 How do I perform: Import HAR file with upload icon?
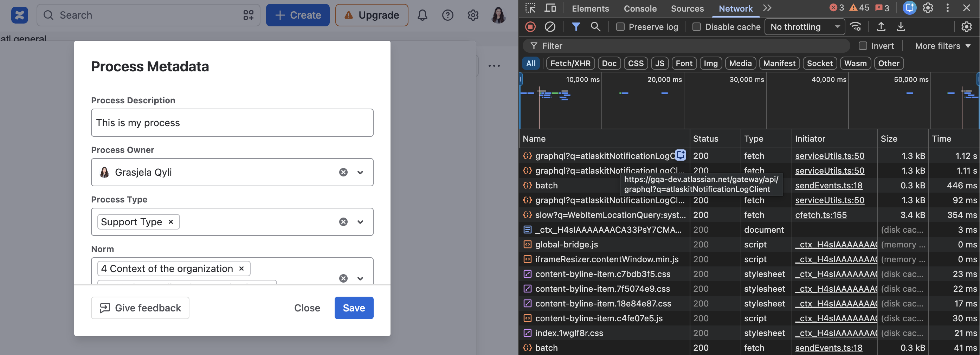point(881,27)
